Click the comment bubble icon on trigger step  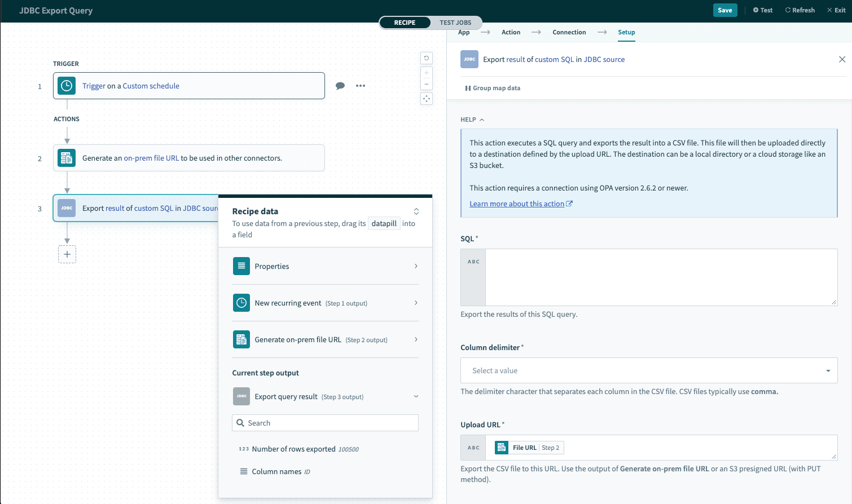click(340, 86)
